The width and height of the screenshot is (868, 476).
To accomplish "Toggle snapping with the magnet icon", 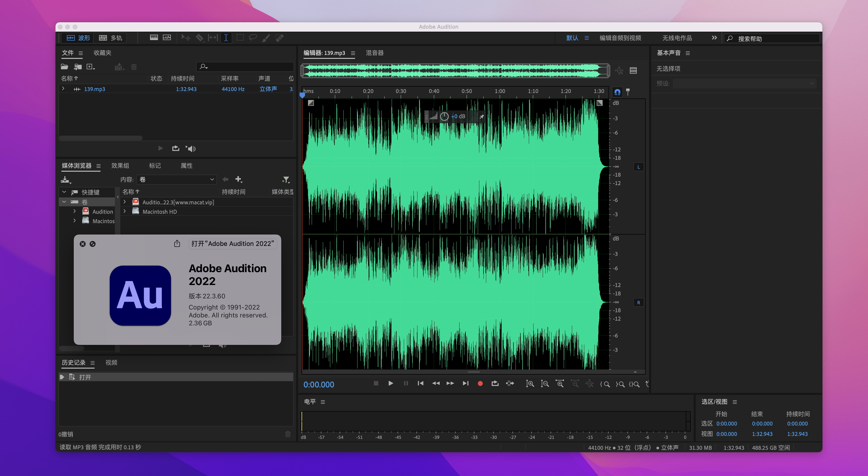I will point(617,92).
